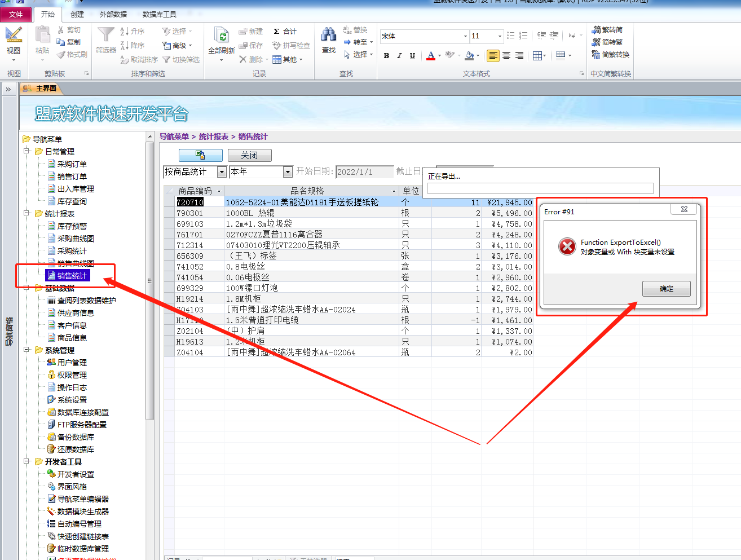
Task: Open 库存查询 in the navigation tree
Action: pyautogui.click(x=72, y=201)
